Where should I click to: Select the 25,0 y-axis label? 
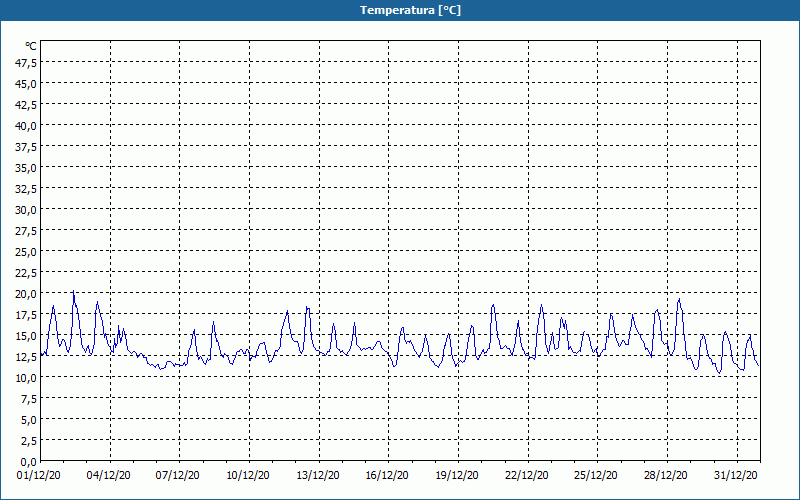[x=27, y=252]
